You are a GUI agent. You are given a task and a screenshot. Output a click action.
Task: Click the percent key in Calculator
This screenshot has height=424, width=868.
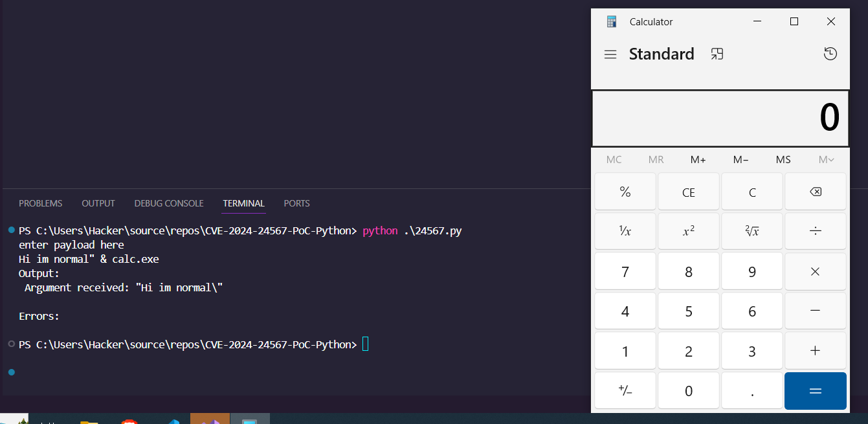click(x=625, y=192)
